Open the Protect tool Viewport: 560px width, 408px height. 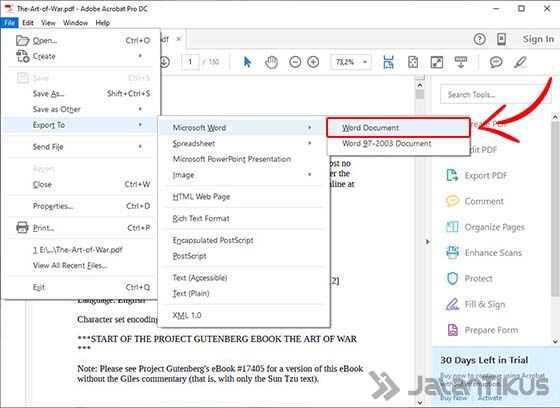469,278
